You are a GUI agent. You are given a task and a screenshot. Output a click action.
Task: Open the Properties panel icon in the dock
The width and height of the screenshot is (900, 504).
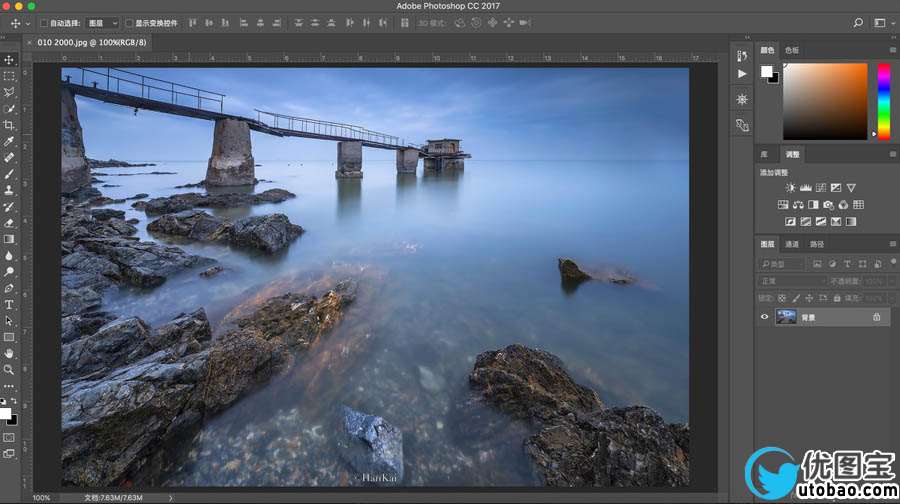[x=742, y=99]
